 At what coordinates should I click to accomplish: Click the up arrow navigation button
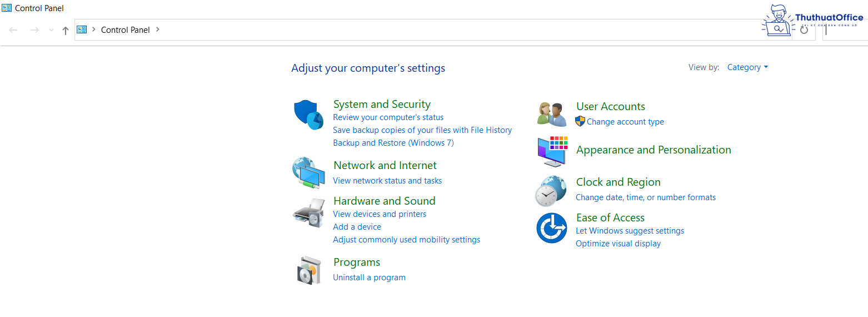click(x=66, y=30)
